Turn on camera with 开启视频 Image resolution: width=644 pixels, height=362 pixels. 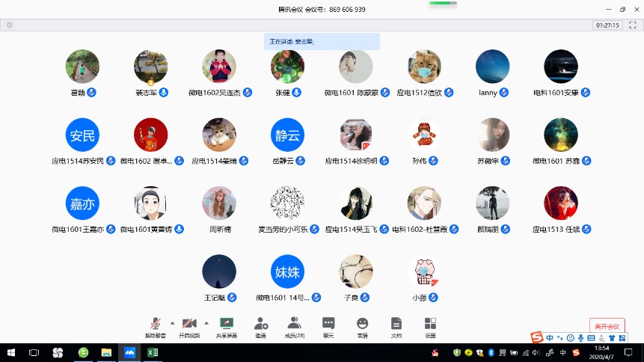tap(189, 326)
